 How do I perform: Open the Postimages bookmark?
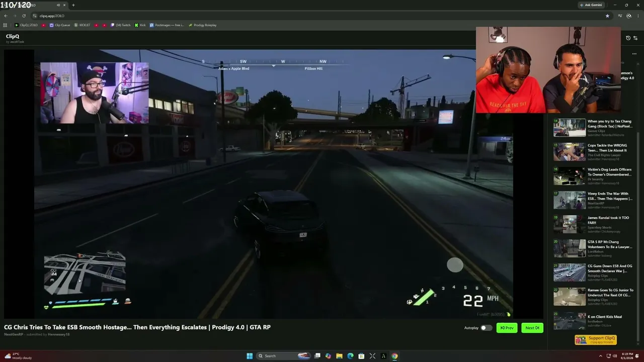click(x=167, y=25)
